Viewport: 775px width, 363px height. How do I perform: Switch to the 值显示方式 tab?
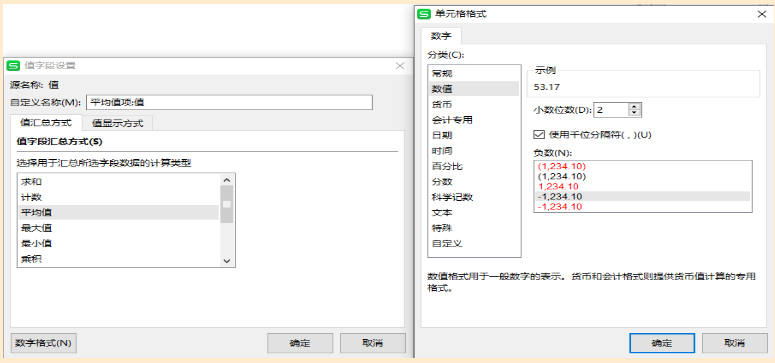(x=118, y=123)
